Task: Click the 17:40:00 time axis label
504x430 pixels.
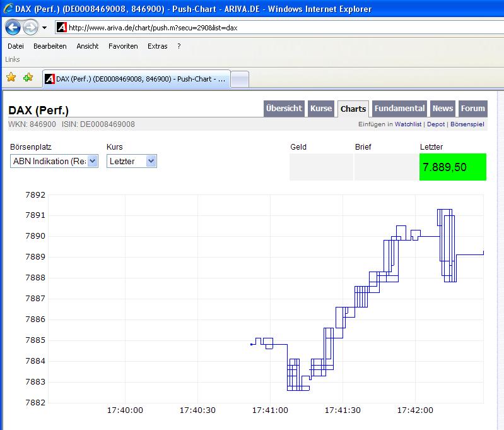Action: pos(125,410)
